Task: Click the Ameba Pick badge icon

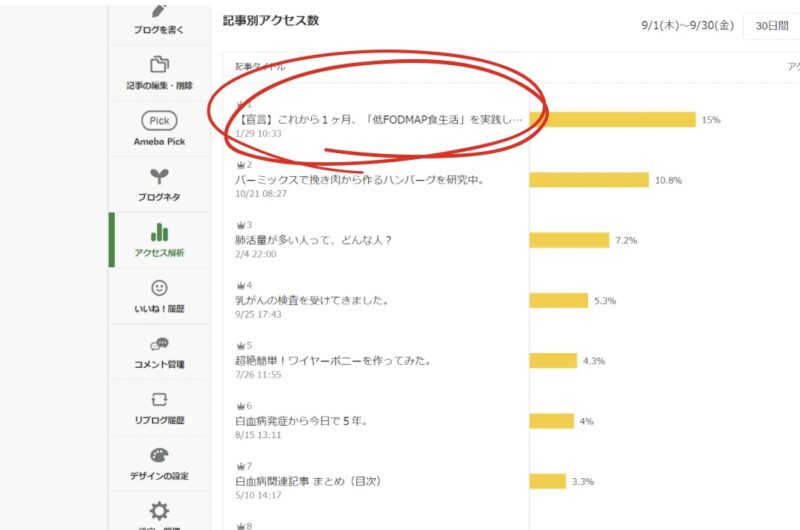Action: pyautogui.click(x=159, y=120)
